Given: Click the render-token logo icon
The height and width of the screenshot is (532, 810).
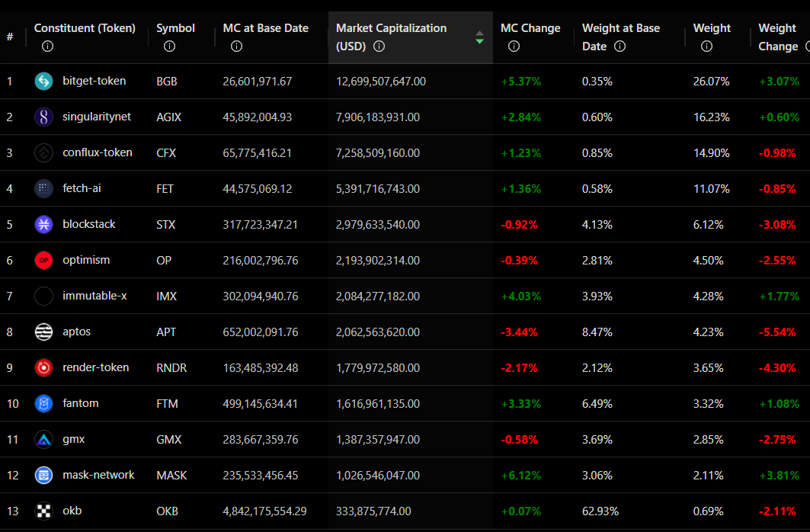Looking at the screenshot, I should coord(44,368).
